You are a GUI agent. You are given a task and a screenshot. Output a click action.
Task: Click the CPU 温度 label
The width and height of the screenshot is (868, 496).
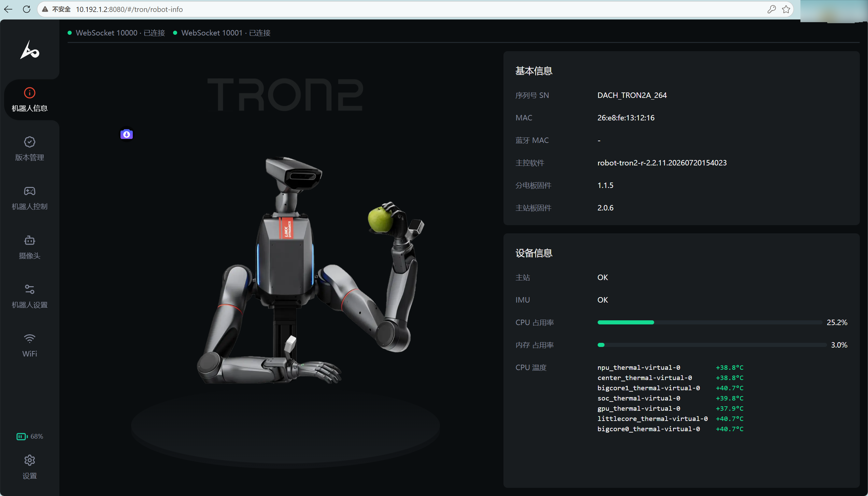[x=531, y=367]
